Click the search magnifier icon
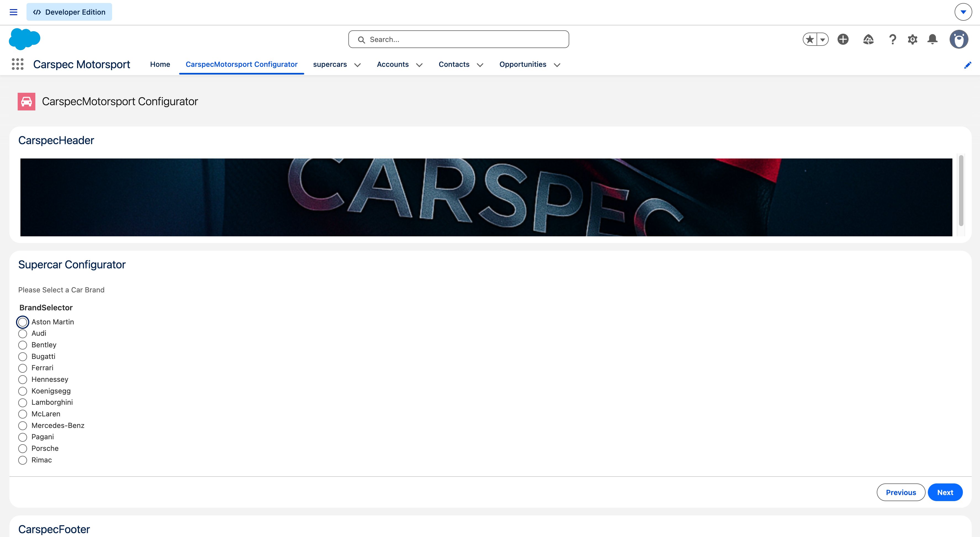 tap(361, 39)
